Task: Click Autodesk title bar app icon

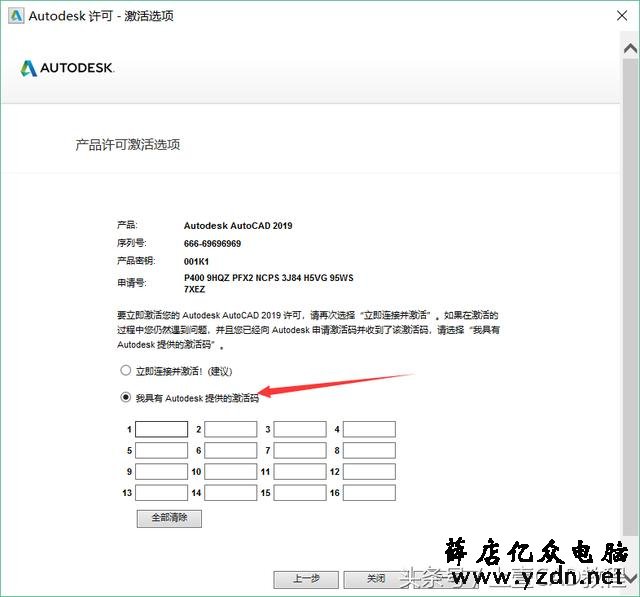Action: click(16, 16)
